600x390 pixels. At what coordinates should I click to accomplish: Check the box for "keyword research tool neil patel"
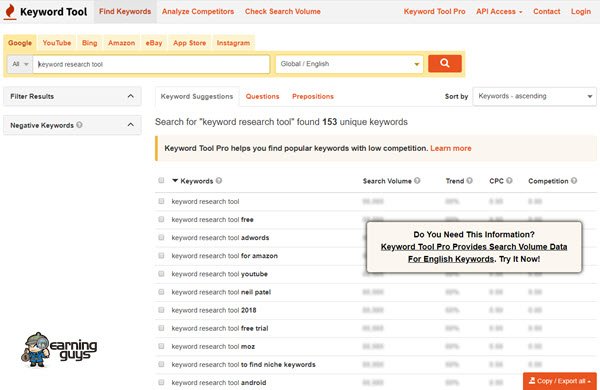[161, 292]
